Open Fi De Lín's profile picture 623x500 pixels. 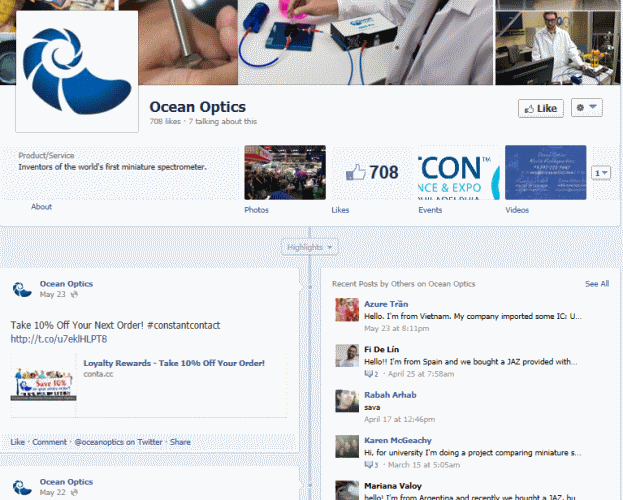(347, 355)
